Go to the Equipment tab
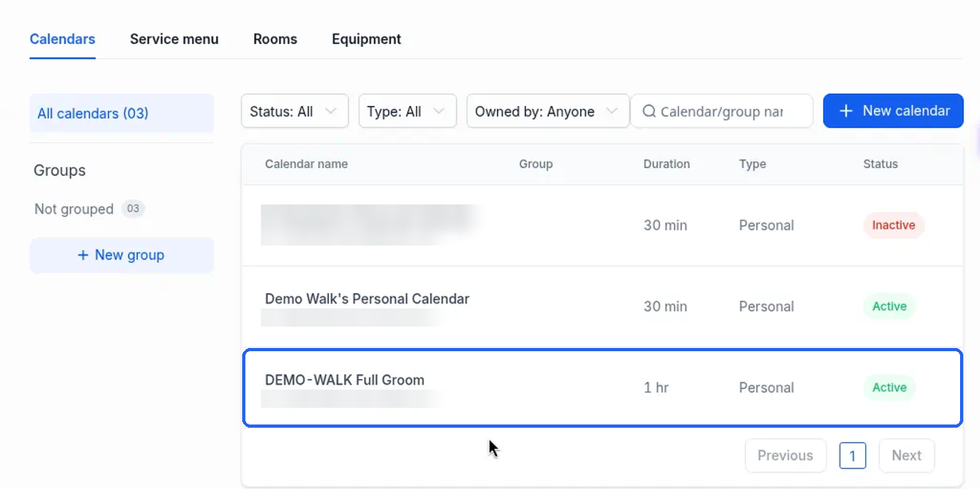The width and height of the screenshot is (980, 489). [367, 39]
